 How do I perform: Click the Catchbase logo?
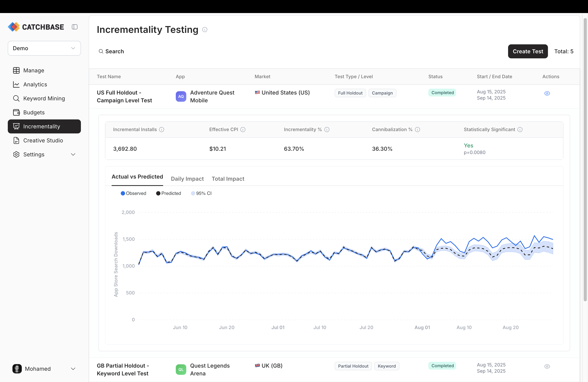click(36, 27)
